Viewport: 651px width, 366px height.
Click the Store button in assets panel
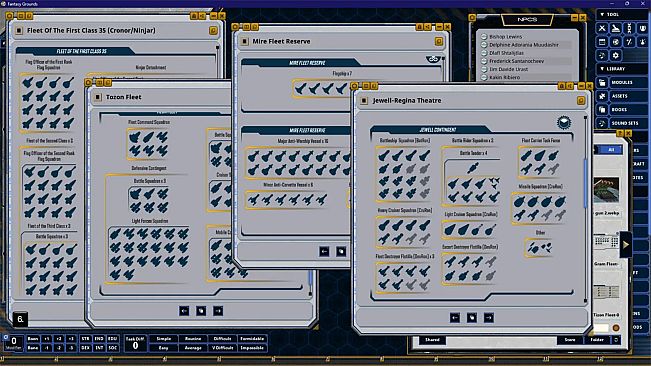click(570, 340)
